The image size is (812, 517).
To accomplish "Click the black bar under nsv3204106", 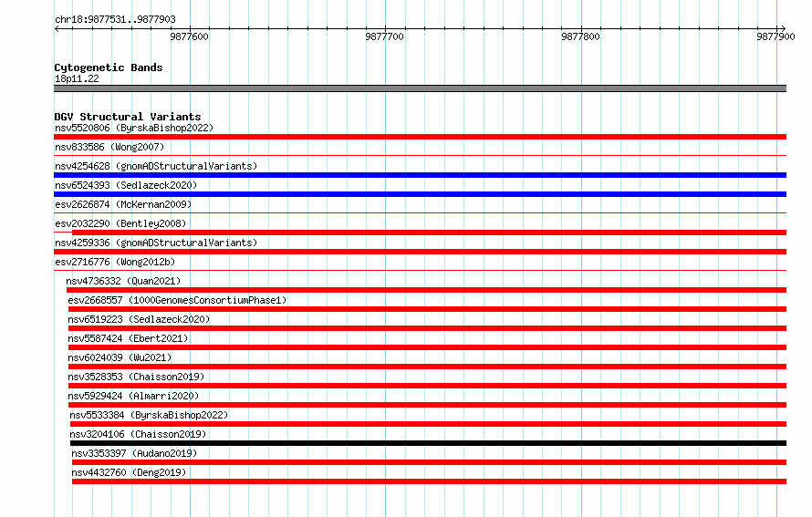I will tap(428, 443).
